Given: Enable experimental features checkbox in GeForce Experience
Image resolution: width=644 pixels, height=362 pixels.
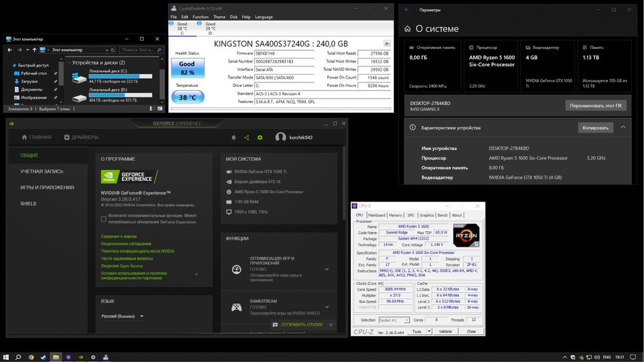Looking at the screenshot, I should 104,219.
